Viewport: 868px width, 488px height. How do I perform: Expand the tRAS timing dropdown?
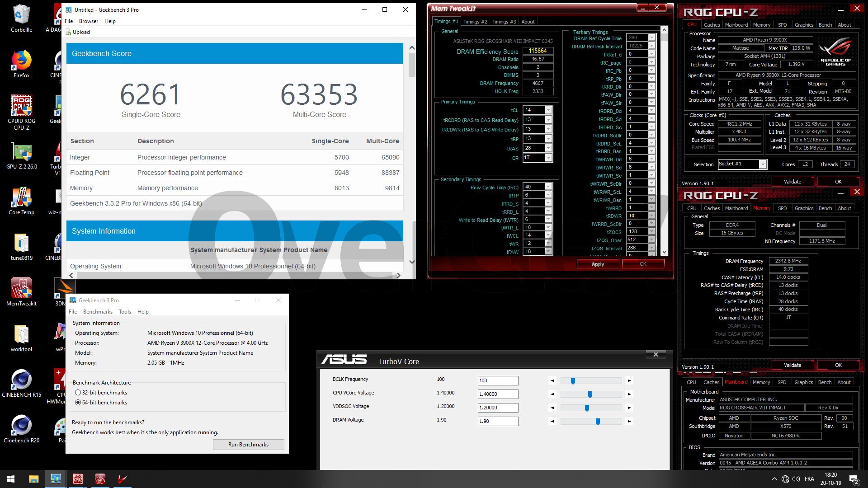tap(548, 148)
